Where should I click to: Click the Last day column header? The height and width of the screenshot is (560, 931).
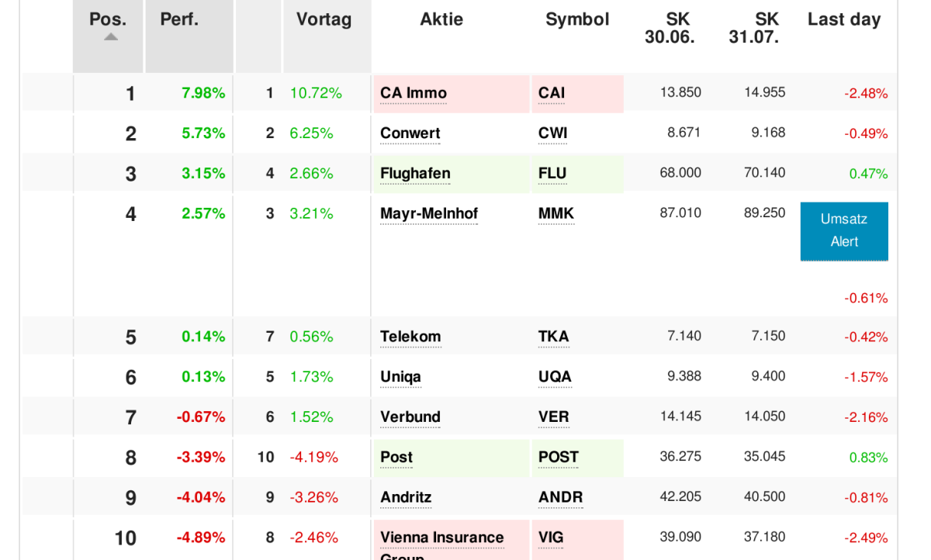[x=843, y=19]
